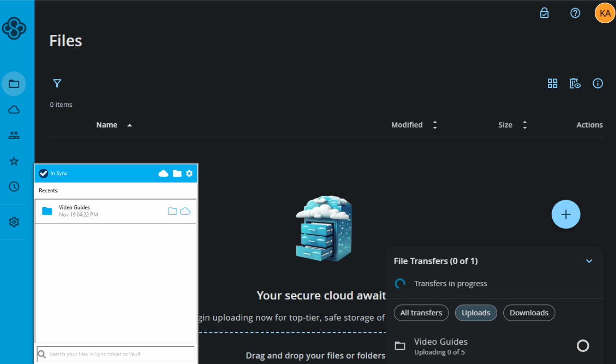Sort files by the Modified column arrows

tap(435, 124)
